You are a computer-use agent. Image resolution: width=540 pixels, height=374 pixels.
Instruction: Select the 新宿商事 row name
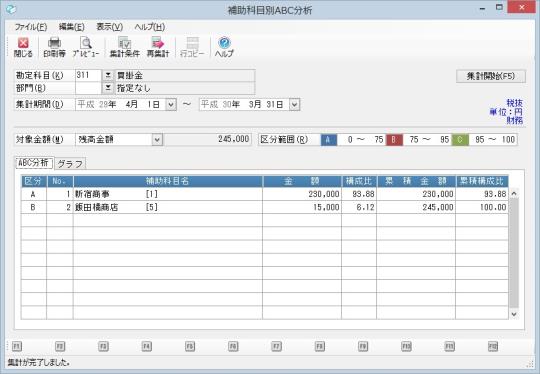[x=92, y=194]
